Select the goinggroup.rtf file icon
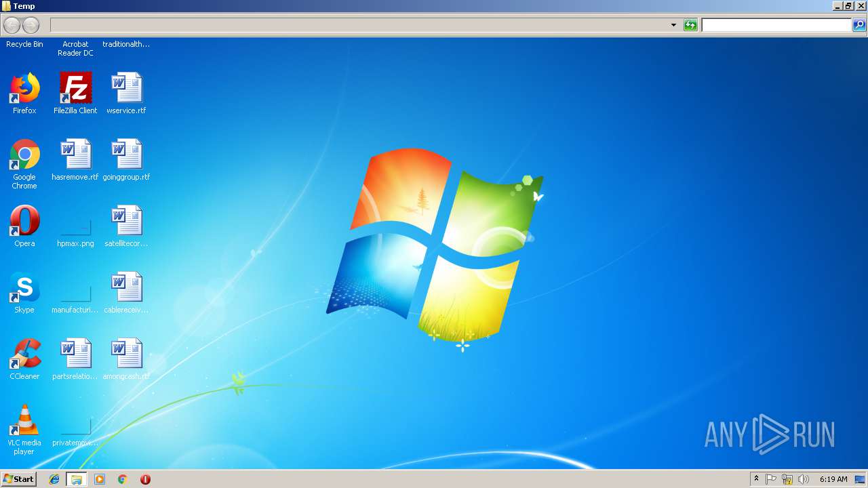868x488 pixels. pos(126,155)
